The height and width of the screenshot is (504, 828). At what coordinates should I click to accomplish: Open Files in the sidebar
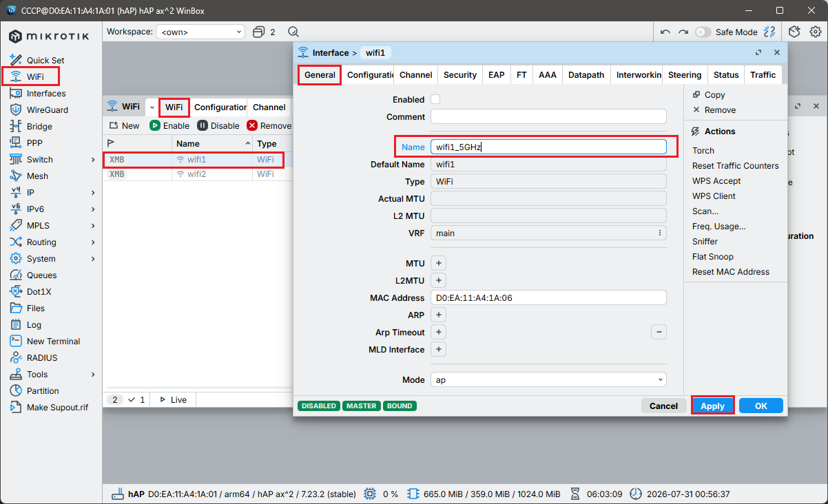[36, 308]
